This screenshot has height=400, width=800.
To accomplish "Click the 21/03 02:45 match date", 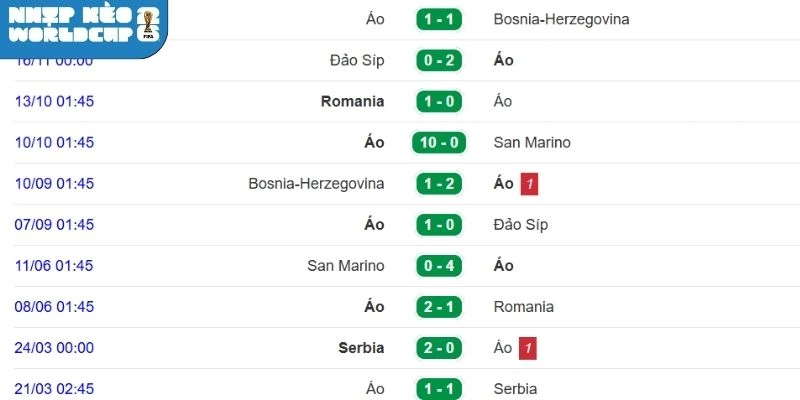I will click(54, 388).
